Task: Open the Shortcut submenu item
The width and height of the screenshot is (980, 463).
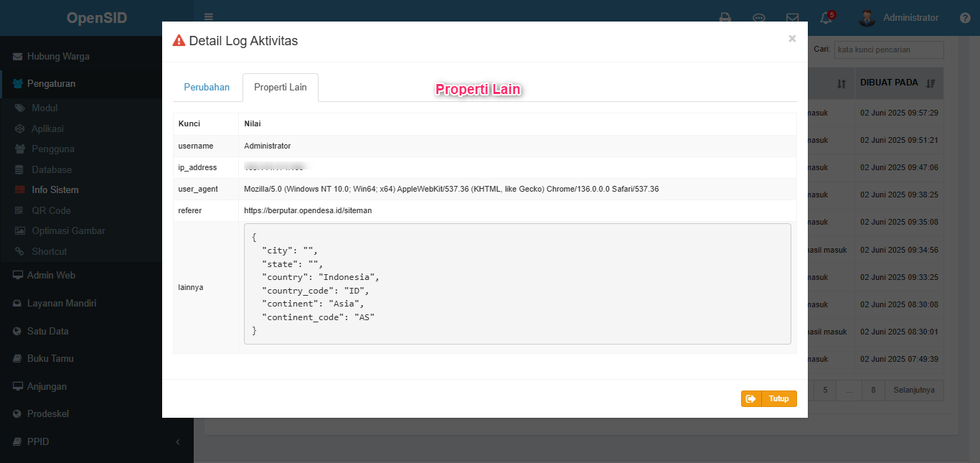Action: pos(50,251)
